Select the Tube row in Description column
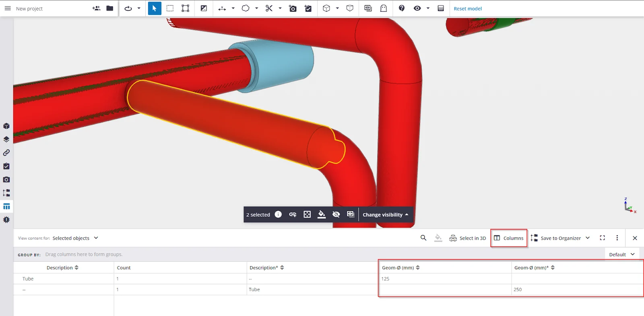The image size is (644, 316). [x=28, y=279]
